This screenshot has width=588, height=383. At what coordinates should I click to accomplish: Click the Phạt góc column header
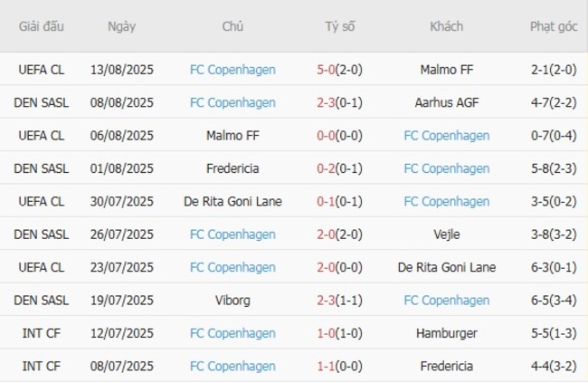[554, 26]
